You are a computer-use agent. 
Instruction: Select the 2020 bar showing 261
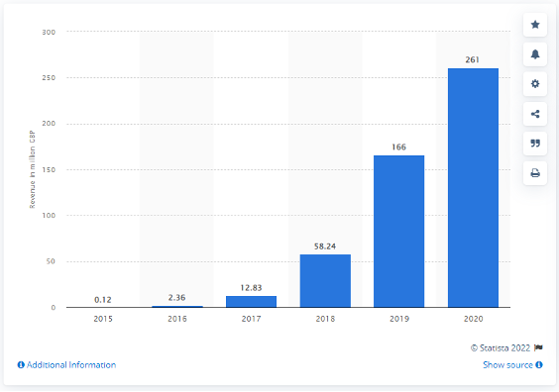click(x=473, y=188)
